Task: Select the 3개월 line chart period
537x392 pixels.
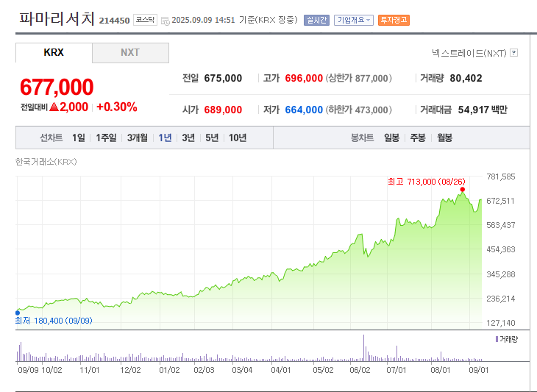Action: [x=138, y=138]
